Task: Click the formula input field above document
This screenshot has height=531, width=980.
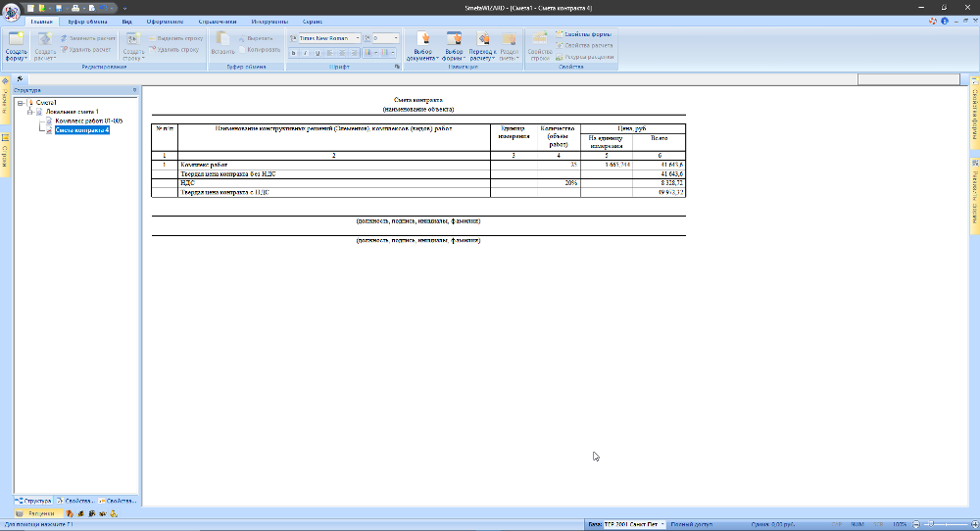Action: 442,79
